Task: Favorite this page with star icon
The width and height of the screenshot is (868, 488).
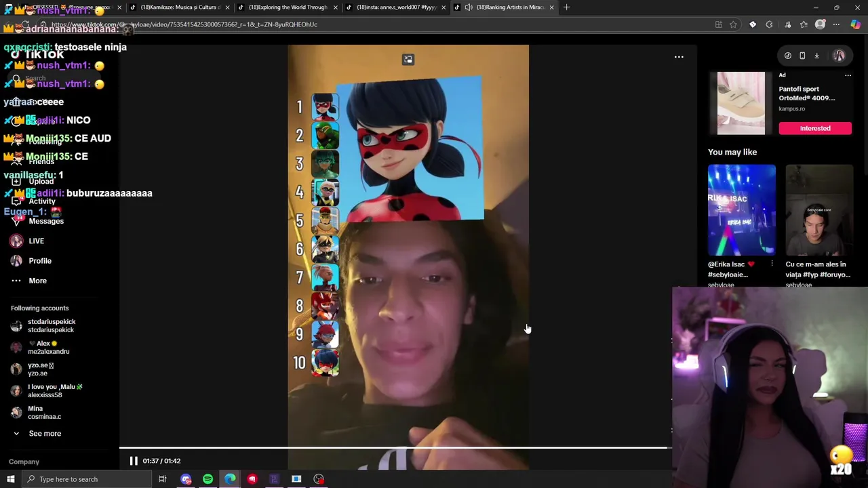Action: point(733,24)
